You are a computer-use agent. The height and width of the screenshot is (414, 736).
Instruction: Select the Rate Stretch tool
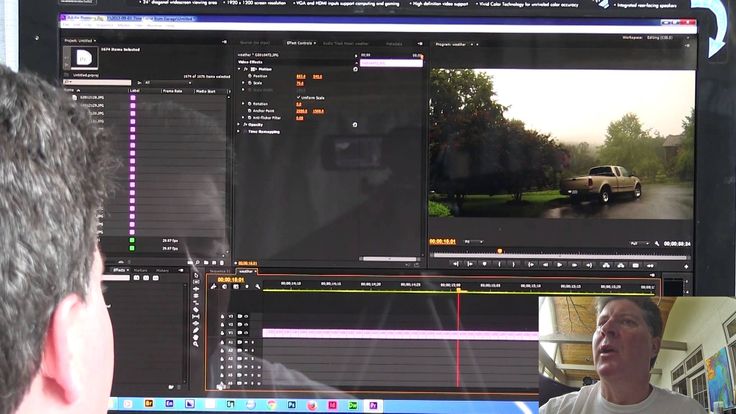(x=196, y=303)
